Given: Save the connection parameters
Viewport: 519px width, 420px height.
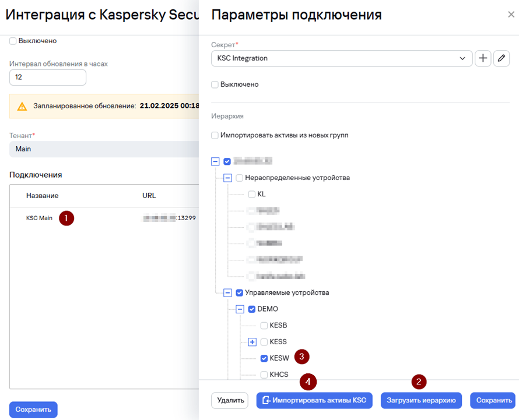Looking at the screenshot, I should click(x=493, y=401).
